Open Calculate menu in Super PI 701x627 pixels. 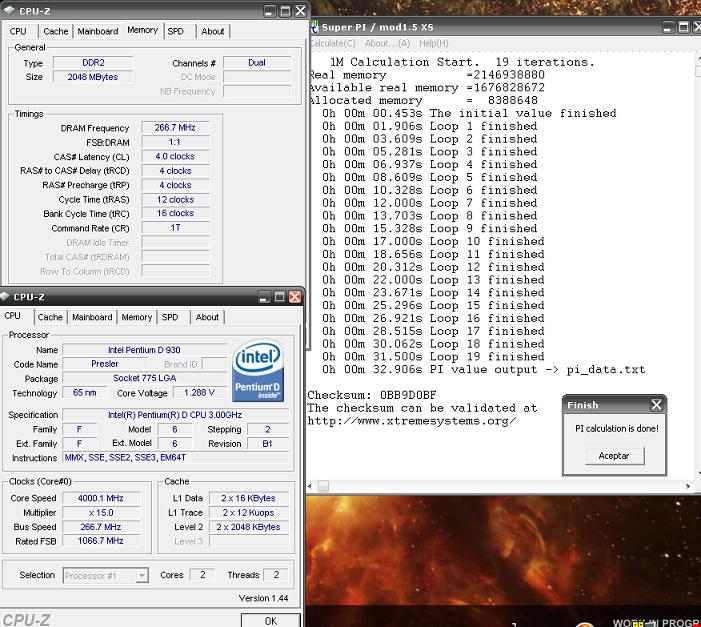tap(333, 43)
